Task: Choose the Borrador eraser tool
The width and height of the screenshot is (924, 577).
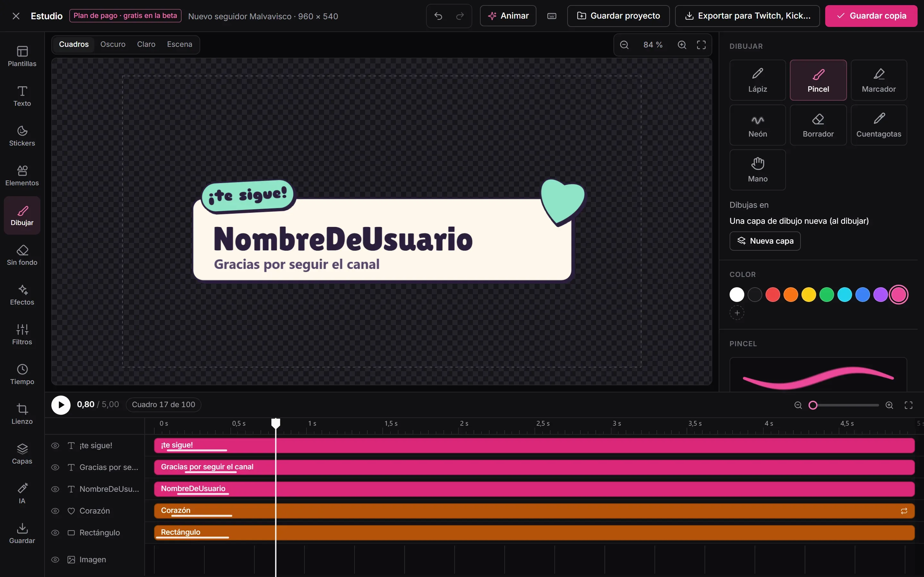Action: 818,125
